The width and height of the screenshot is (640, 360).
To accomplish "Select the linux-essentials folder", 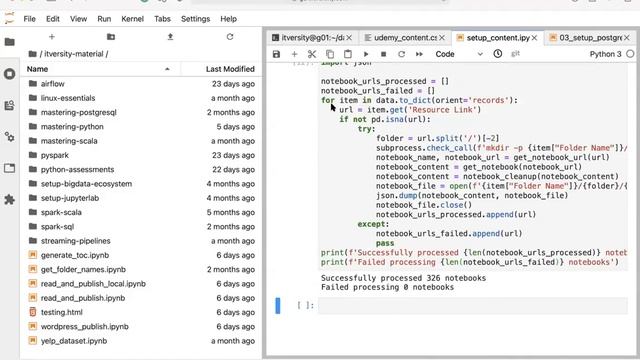I will pyautogui.click(x=142, y=98).
